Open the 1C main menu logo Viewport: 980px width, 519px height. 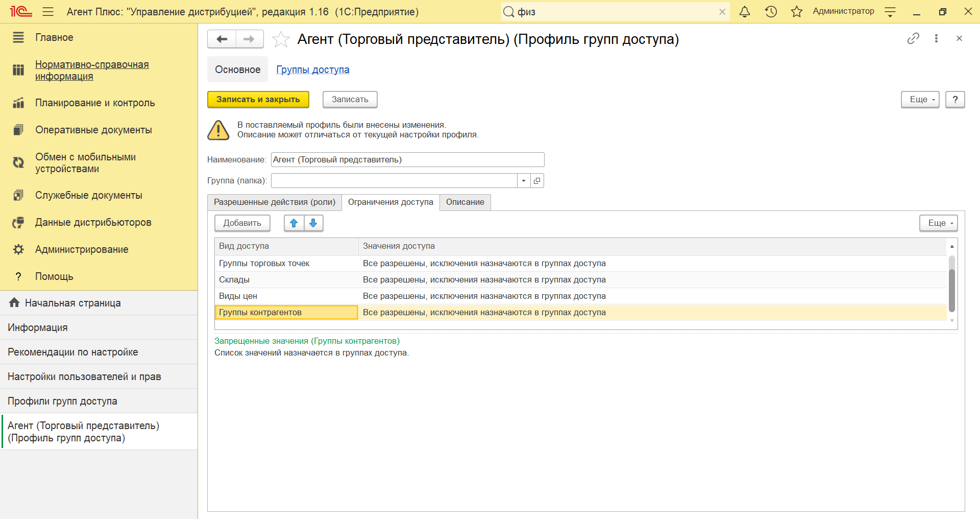tap(21, 11)
